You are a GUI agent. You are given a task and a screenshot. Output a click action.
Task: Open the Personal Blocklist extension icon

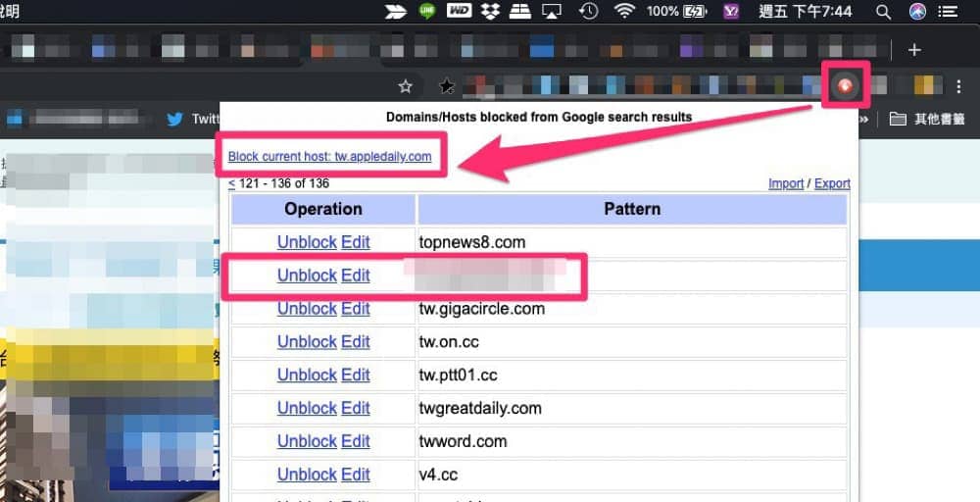(x=845, y=85)
